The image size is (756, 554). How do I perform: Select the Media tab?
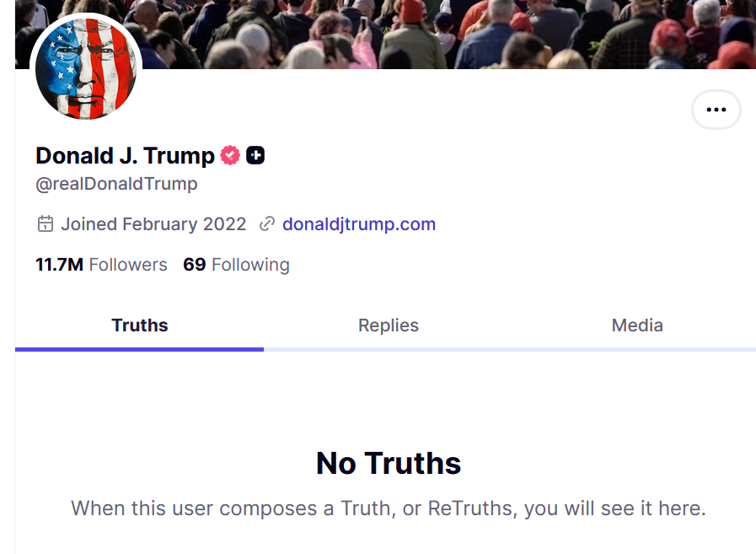(637, 325)
